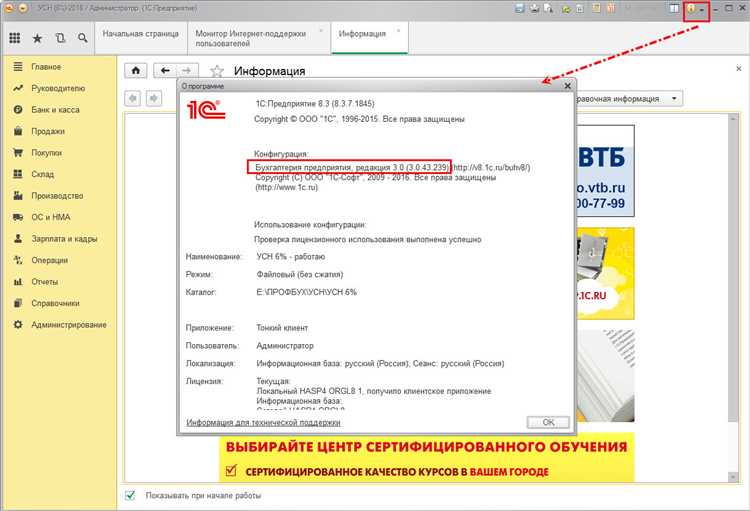
Task: Click the Home button on Информация form
Action: (x=136, y=71)
